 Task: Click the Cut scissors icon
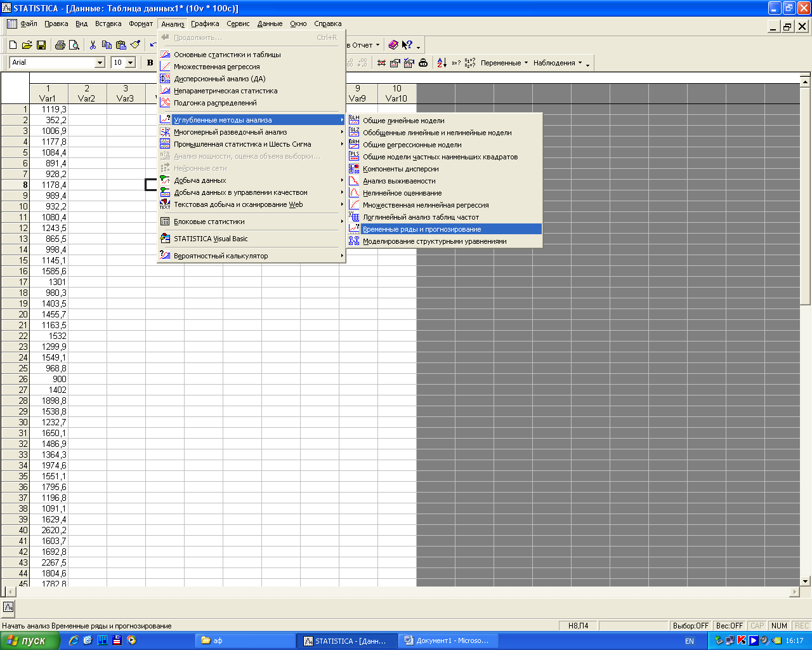pyautogui.click(x=93, y=45)
